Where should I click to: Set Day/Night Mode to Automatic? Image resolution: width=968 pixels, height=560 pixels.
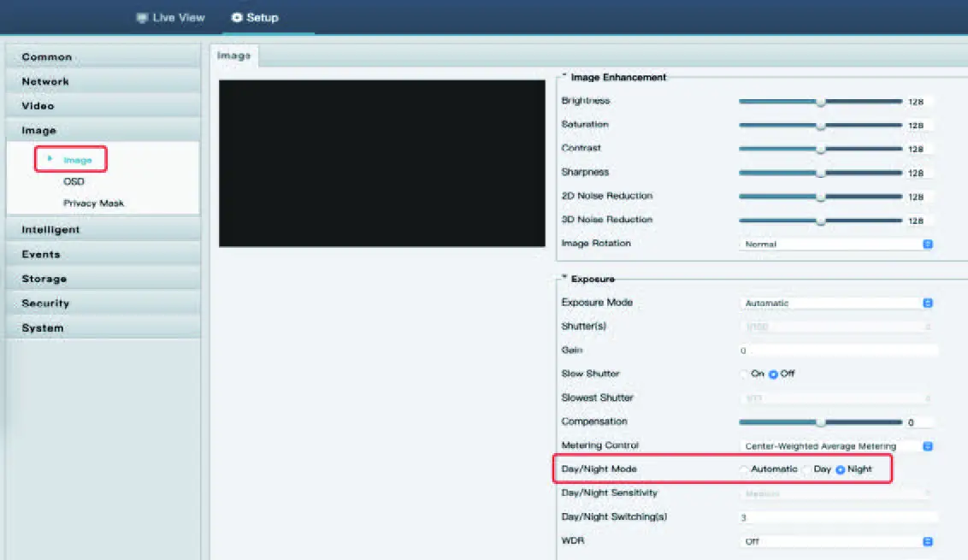pyautogui.click(x=744, y=470)
